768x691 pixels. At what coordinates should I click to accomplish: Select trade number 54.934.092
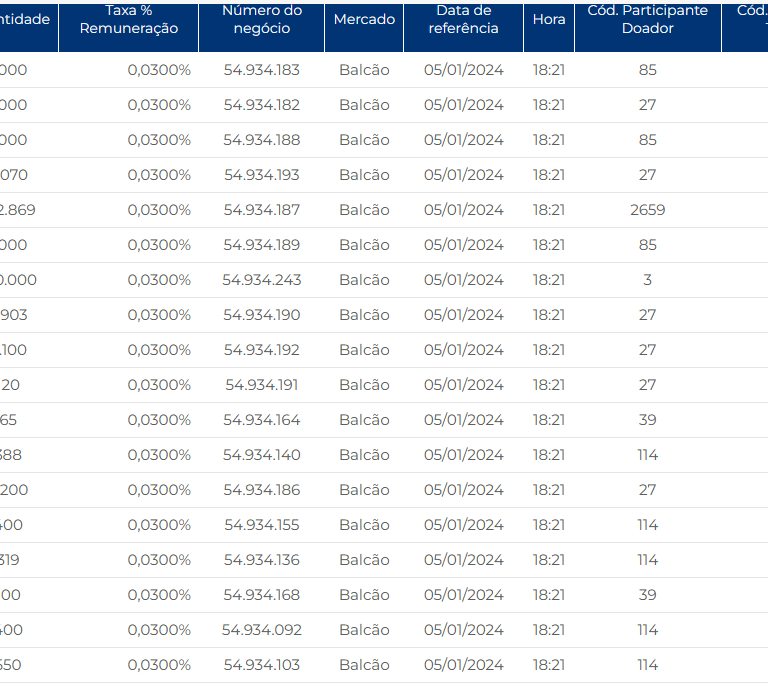pyautogui.click(x=262, y=630)
